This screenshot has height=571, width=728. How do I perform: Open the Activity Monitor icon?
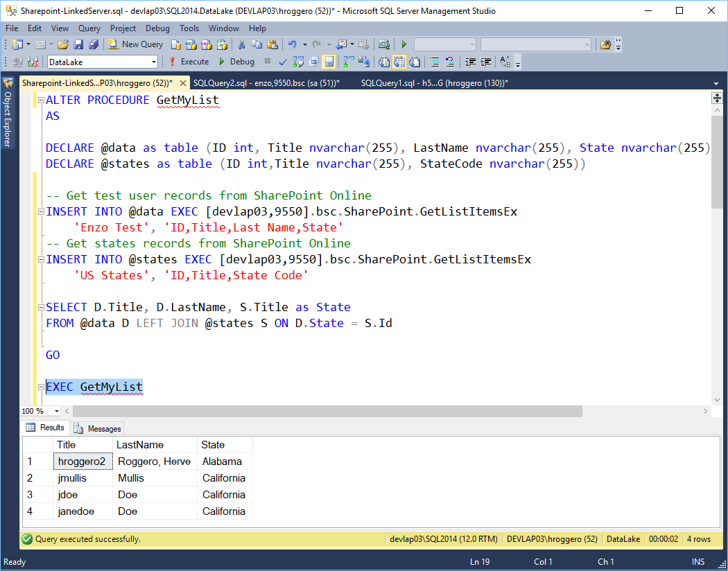click(383, 44)
